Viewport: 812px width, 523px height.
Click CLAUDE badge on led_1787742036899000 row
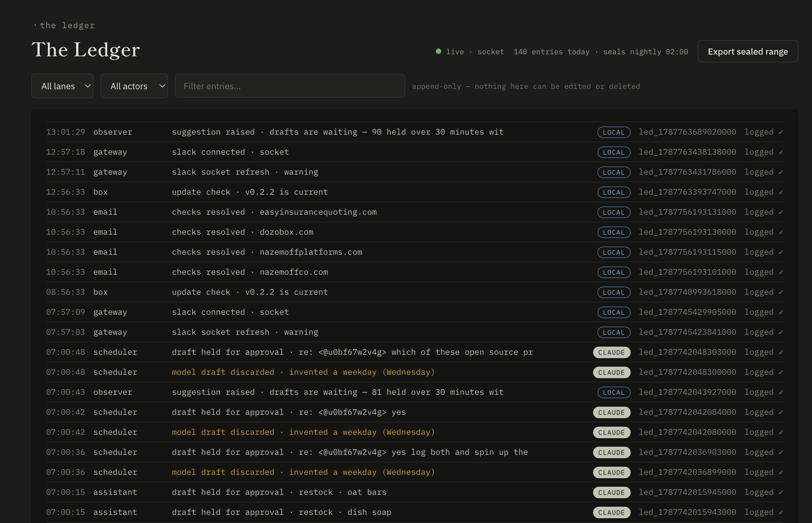click(611, 473)
